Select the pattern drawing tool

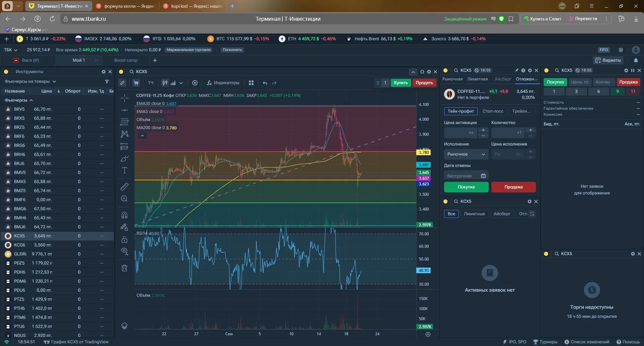click(124, 134)
